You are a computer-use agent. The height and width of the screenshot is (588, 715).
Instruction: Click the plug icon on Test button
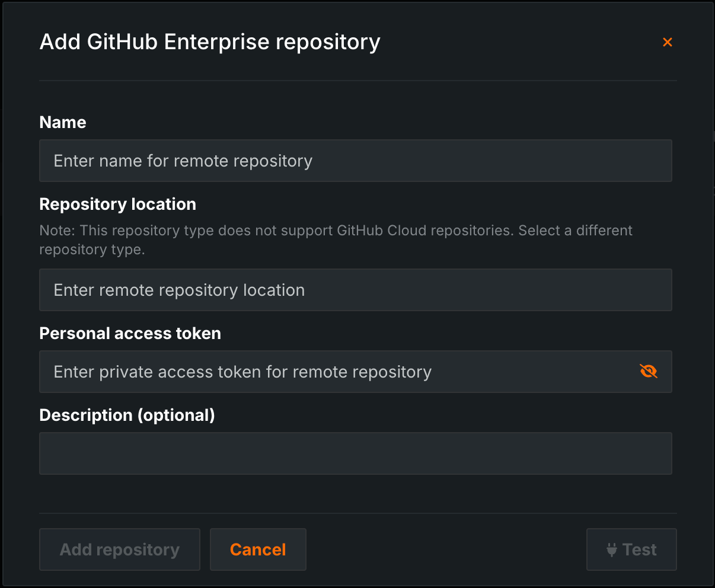coord(612,550)
